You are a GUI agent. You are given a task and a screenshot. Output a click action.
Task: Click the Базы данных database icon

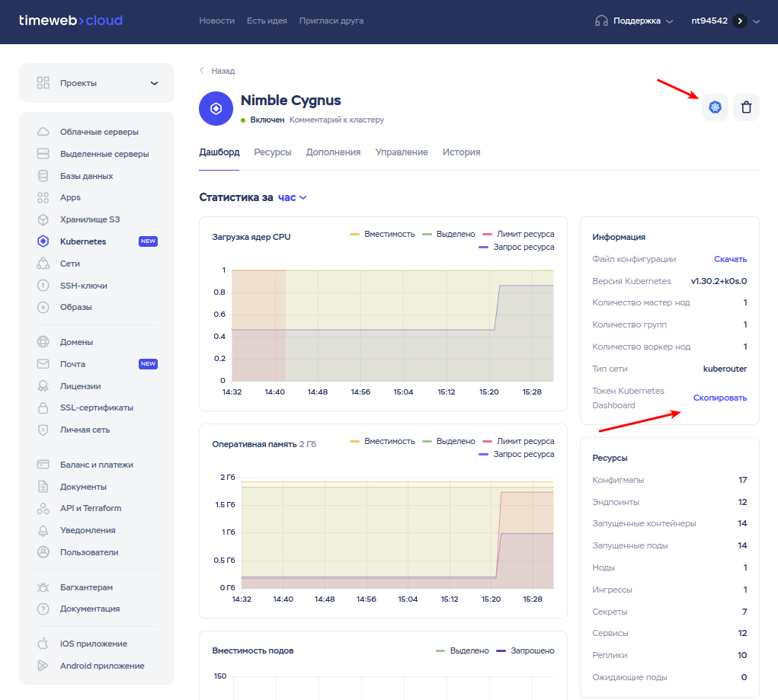(43, 176)
